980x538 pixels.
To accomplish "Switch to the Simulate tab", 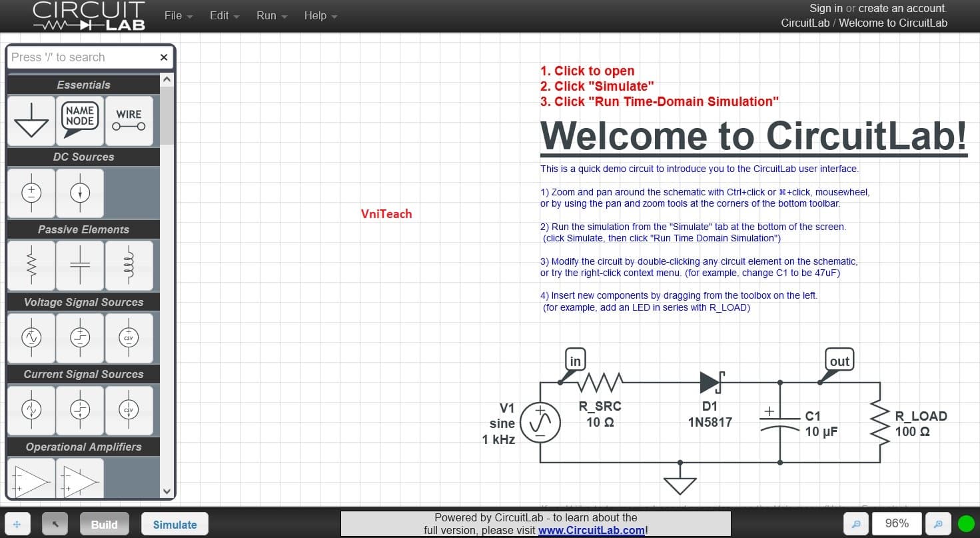I will [175, 525].
